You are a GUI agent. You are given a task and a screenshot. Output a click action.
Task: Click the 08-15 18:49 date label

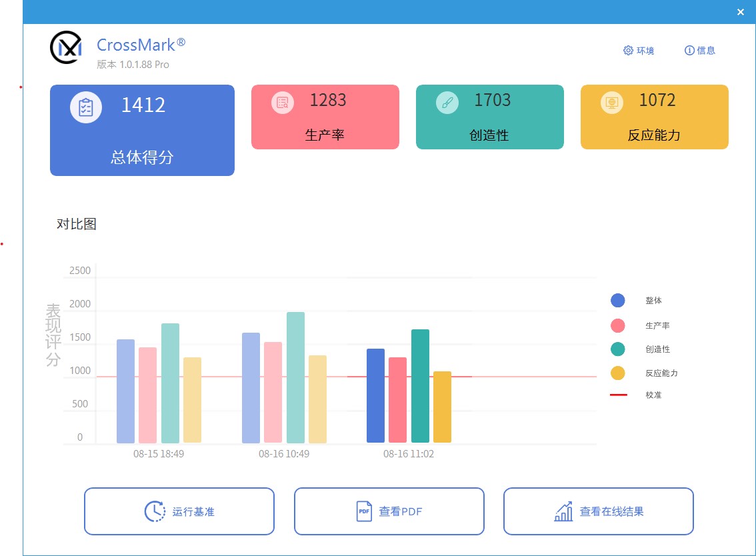[x=159, y=454]
